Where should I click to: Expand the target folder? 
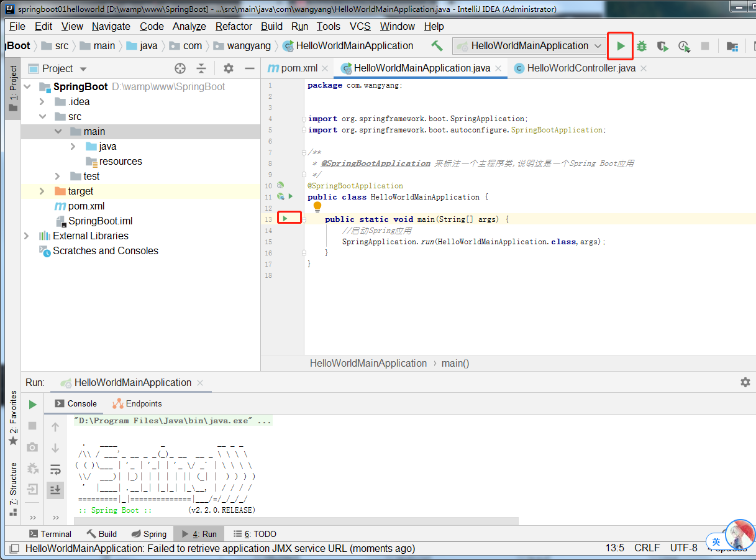point(42,191)
